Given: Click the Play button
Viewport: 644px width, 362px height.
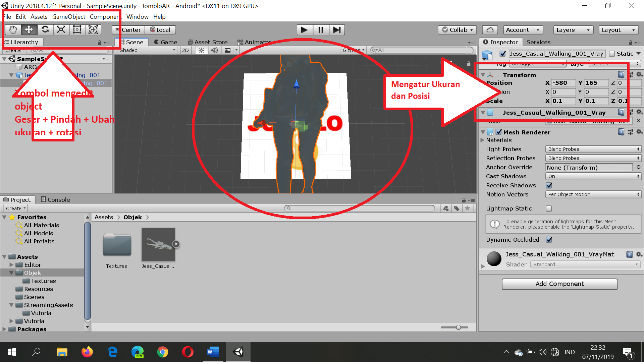Looking at the screenshot, I should coord(305,30).
